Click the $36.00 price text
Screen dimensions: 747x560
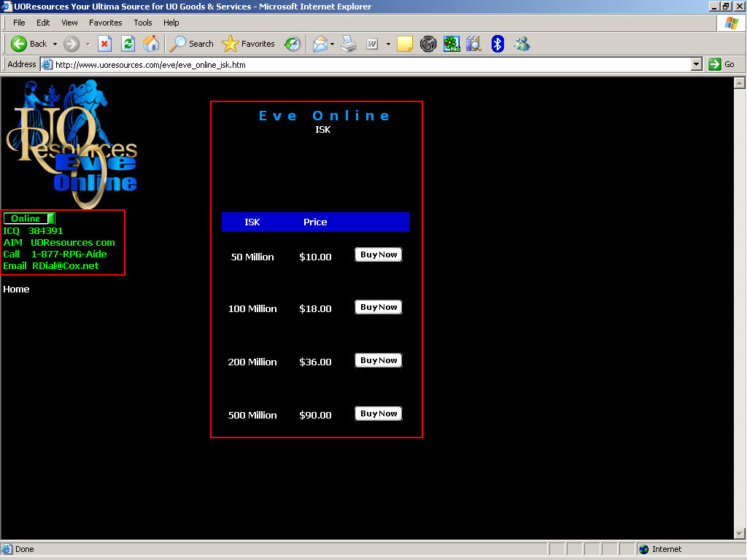(x=315, y=362)
